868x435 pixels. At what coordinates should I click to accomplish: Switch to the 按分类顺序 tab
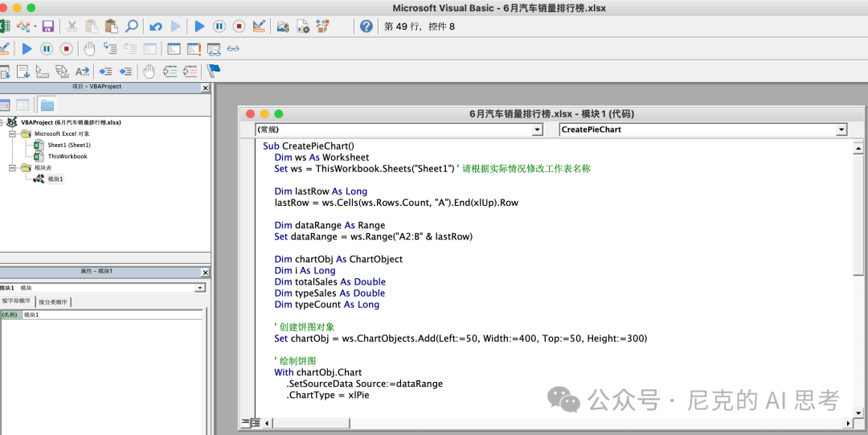(53, 302)
